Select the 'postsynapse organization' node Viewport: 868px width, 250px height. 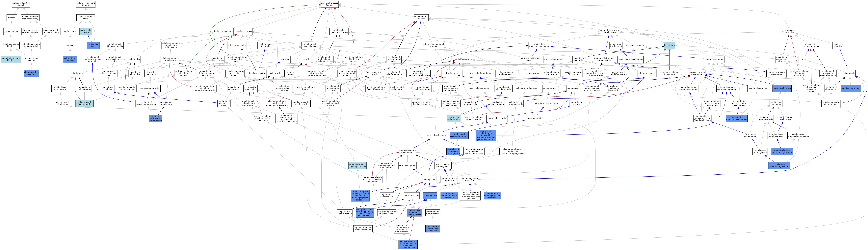tap(166, 103)
